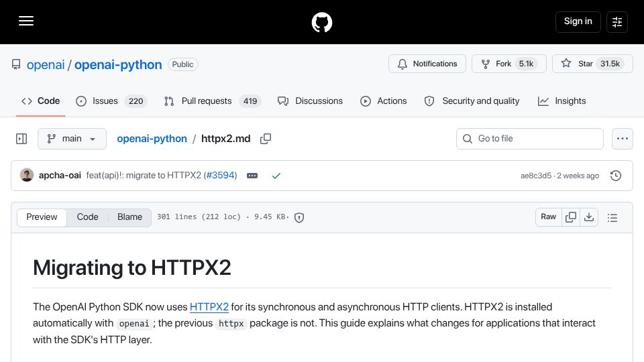The image size is (644, 362).
Task: View the Insights tab
Action: click(x=562, y=101)
